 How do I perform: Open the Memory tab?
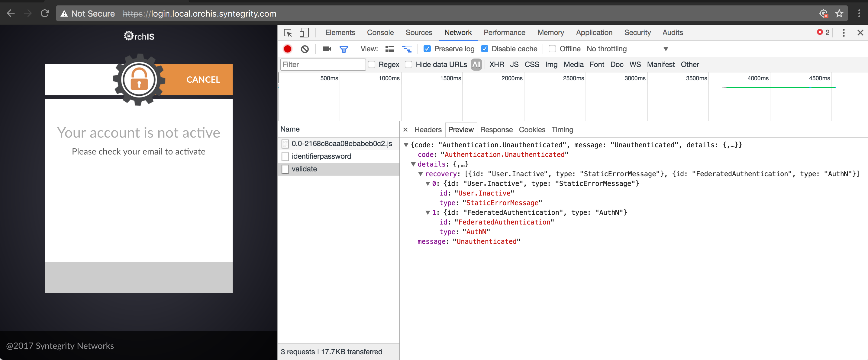pos(550,33)
